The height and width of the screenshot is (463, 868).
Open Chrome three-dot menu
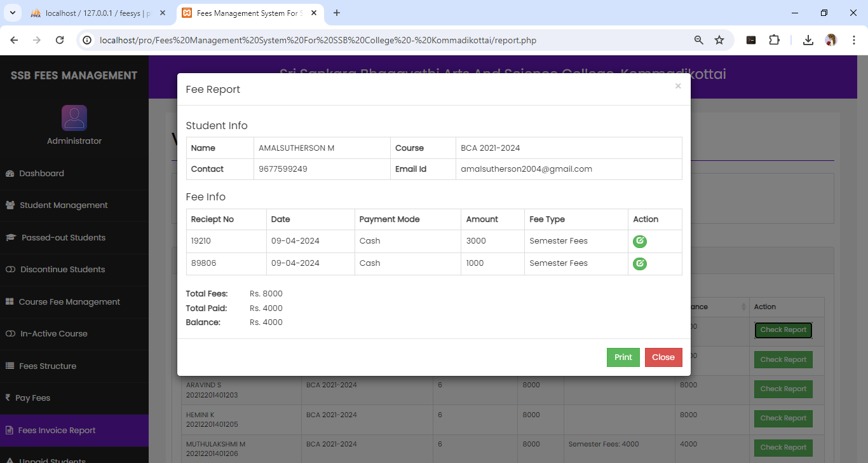tap(855, 40)
